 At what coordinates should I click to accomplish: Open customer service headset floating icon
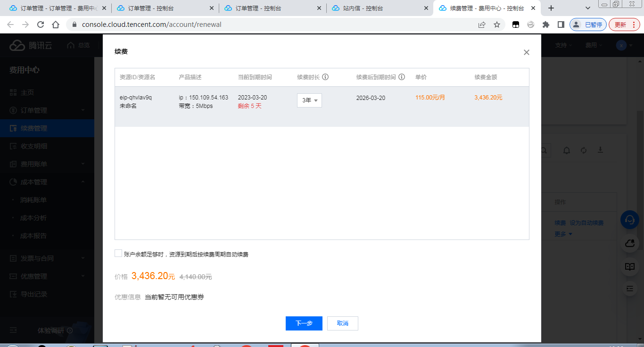629,220
